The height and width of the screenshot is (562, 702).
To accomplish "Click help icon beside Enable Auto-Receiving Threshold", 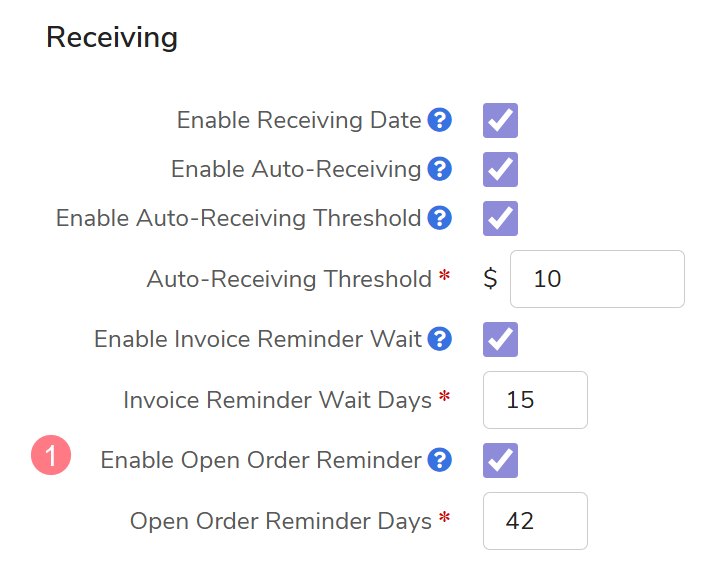I will click(x=440, y=218).
